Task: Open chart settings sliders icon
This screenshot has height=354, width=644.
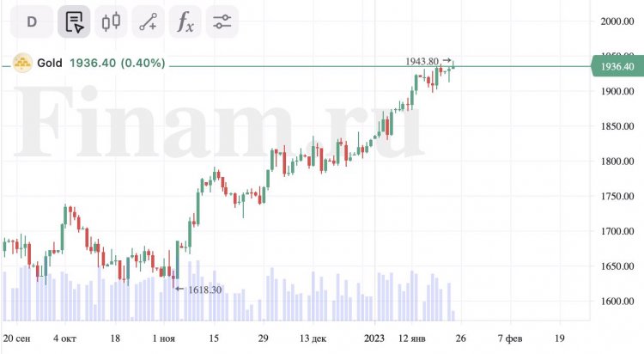Action: coord(222,21)
